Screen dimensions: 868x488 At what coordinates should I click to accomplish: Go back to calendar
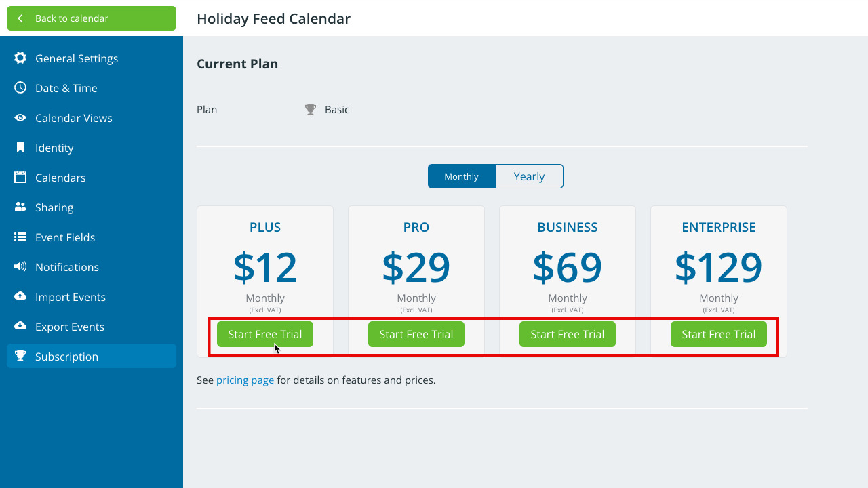(x=92, y=18)
